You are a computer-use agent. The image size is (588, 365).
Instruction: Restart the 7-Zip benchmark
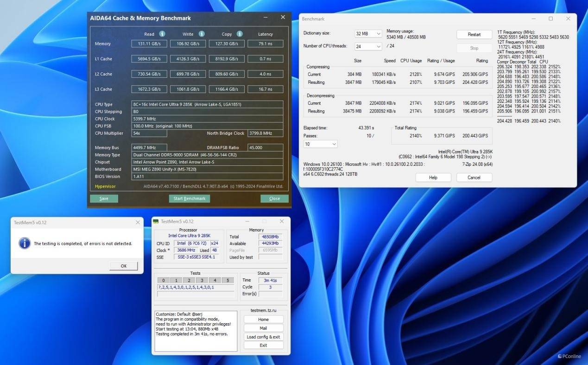474,35
